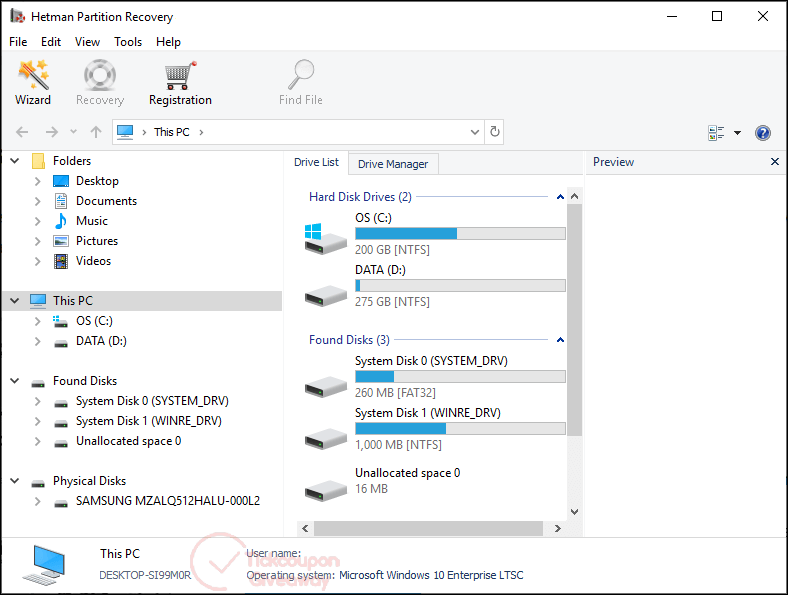The height and width of the screenshot is (595, 788).
Task: Go up one level arrow
Action: point(95,132)
